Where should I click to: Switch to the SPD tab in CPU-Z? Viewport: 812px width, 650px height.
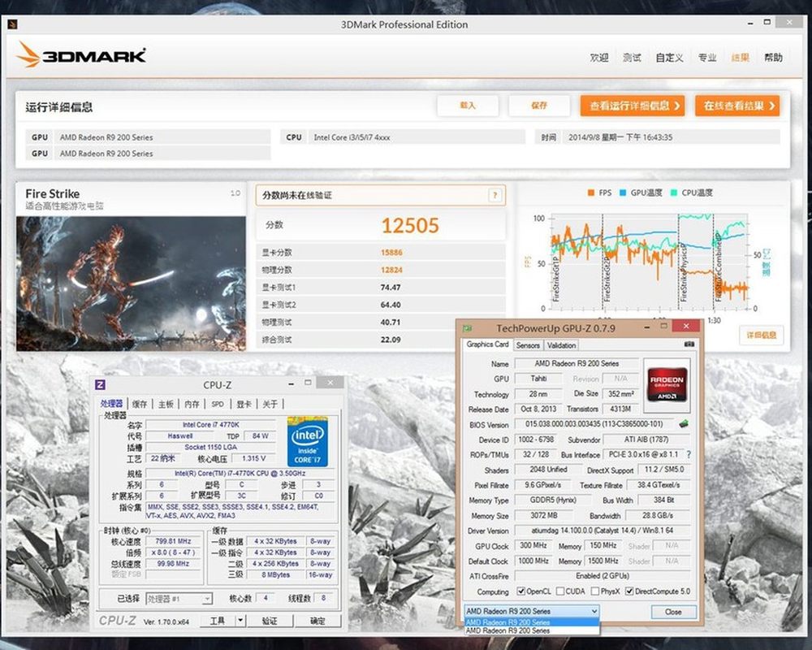point(218,404)
